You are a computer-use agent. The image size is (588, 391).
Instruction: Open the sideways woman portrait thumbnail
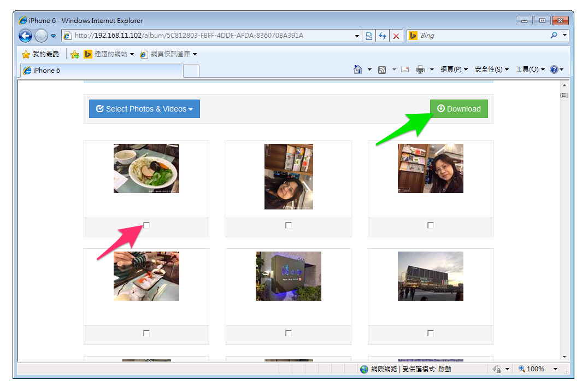(289, 177)
